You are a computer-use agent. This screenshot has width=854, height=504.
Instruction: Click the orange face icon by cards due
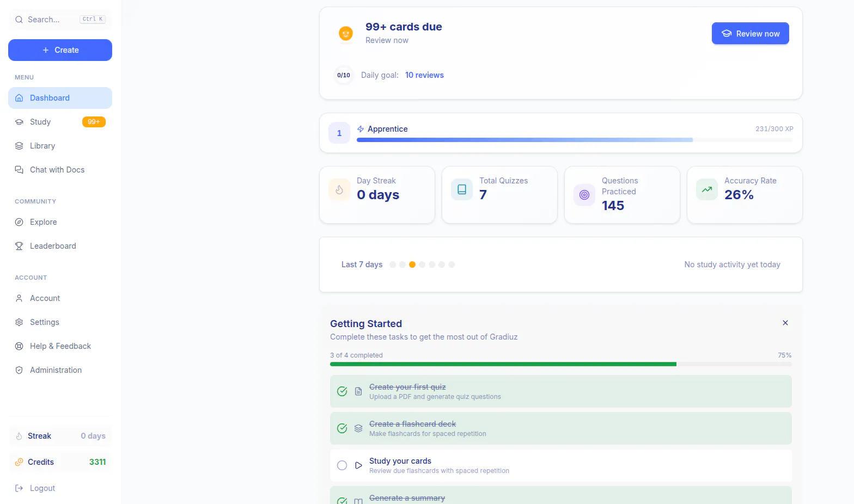pyautogui.click(x=346, y=33)
